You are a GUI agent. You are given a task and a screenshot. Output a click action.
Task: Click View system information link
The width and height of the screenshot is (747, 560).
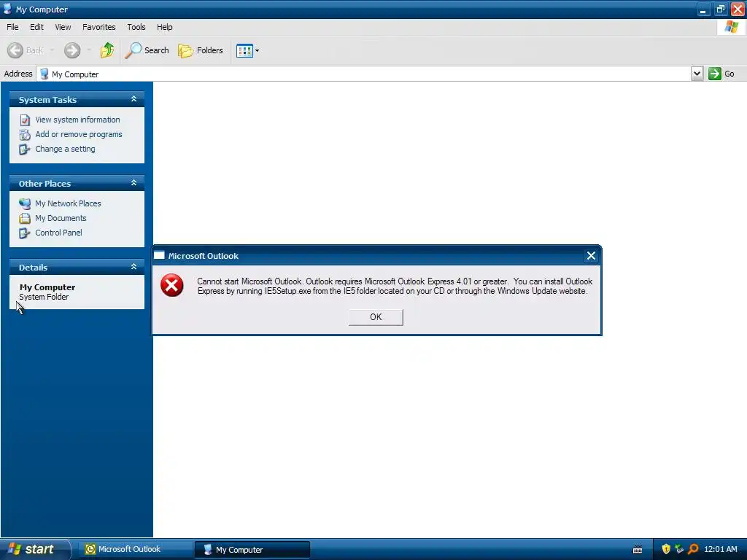[x=77, y=120]
